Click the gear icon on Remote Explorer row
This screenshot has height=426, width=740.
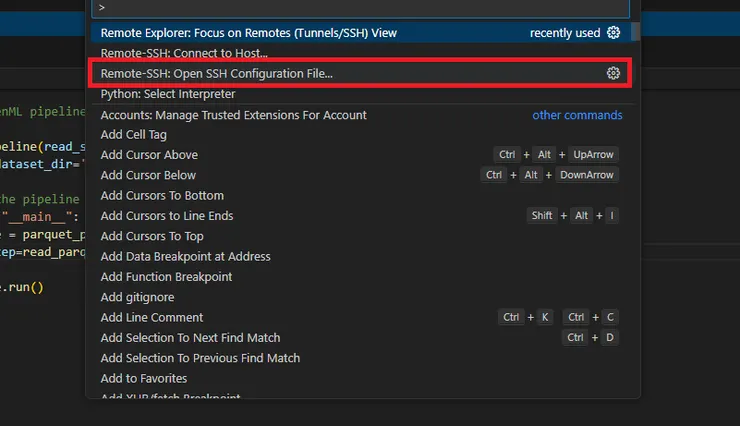click(x=613, y=33)
